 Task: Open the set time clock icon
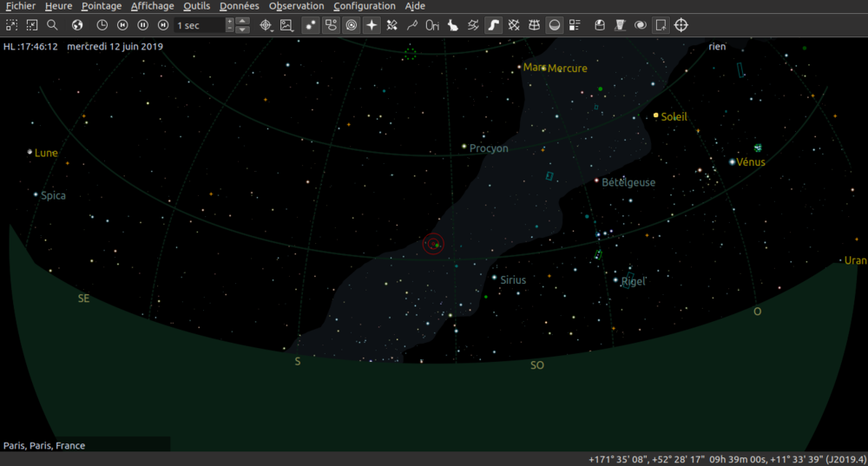(x=102, y=25)
